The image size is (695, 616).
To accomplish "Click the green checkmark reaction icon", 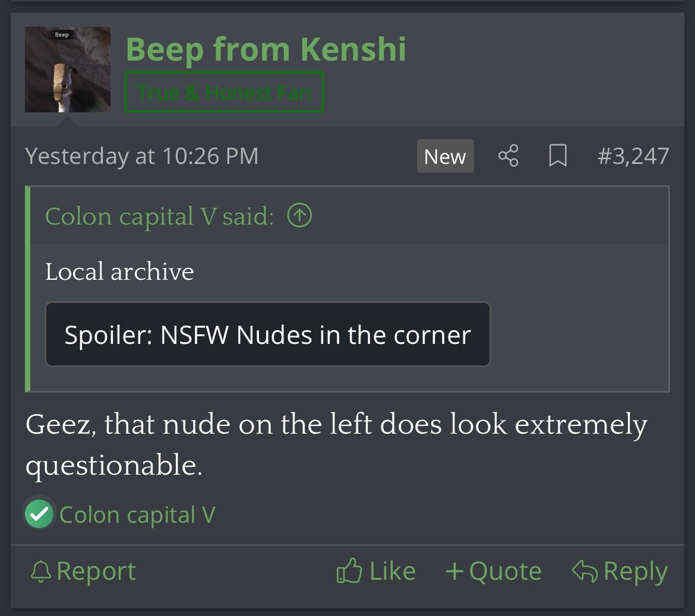I will [x=39, y=514].
